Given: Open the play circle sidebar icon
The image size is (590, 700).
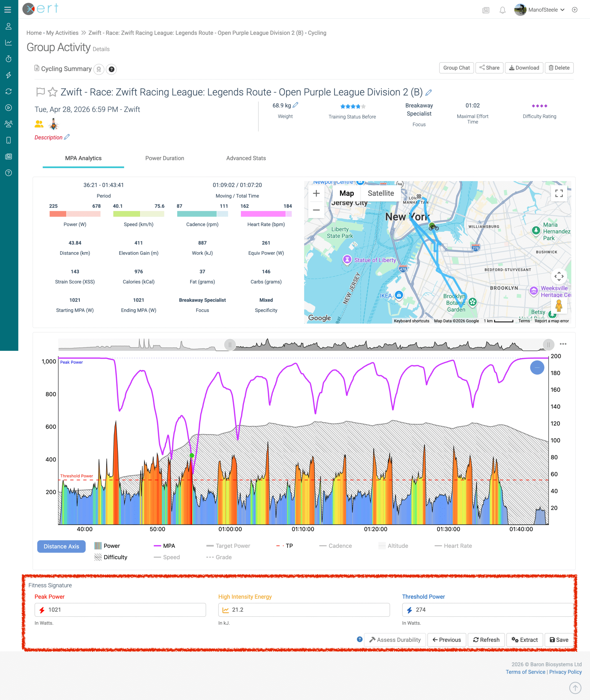Looking at the screenshot, I should click(x=9, y=108).
